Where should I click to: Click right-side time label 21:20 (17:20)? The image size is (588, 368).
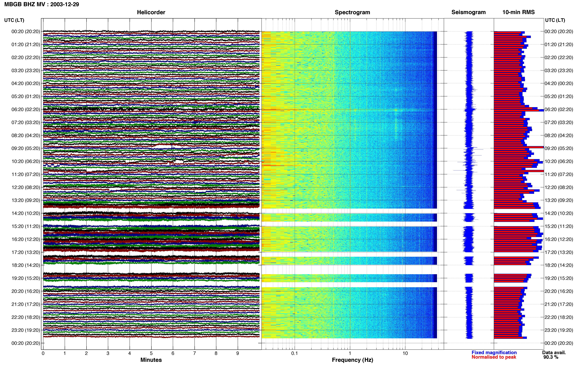pos(559,304)
